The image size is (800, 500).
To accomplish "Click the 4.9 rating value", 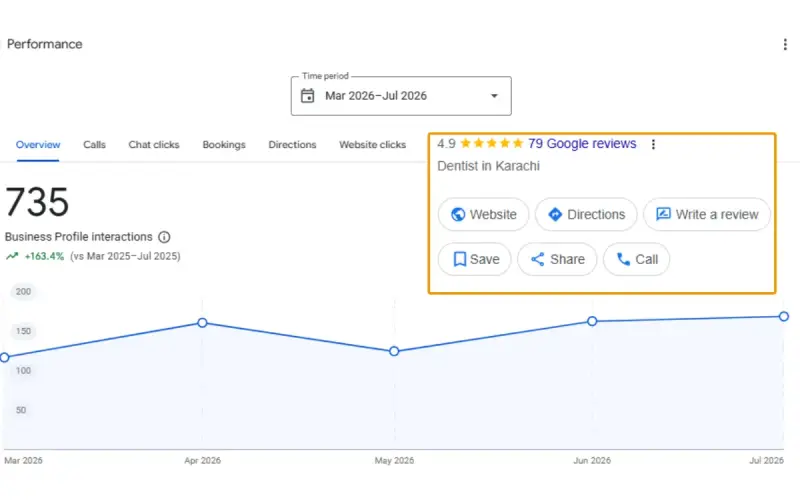I will pyautogui.click(x=446, y=144).
